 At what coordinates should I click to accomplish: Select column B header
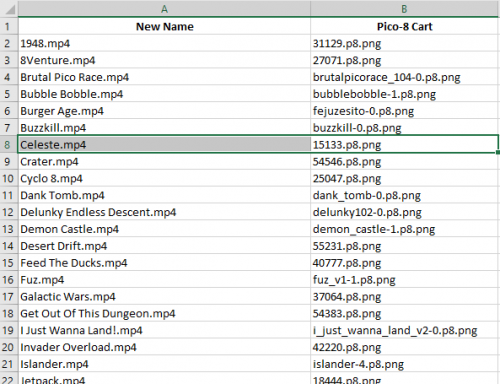[405, 9]
